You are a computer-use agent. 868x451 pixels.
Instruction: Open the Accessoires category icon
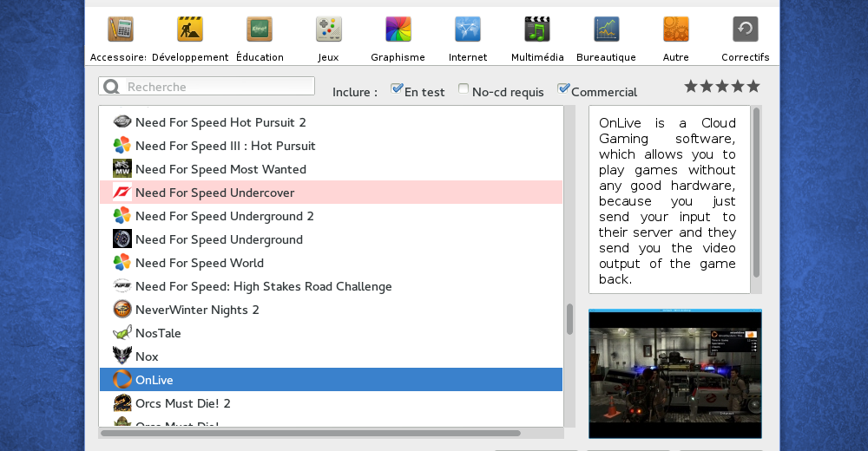coord(120,30)
